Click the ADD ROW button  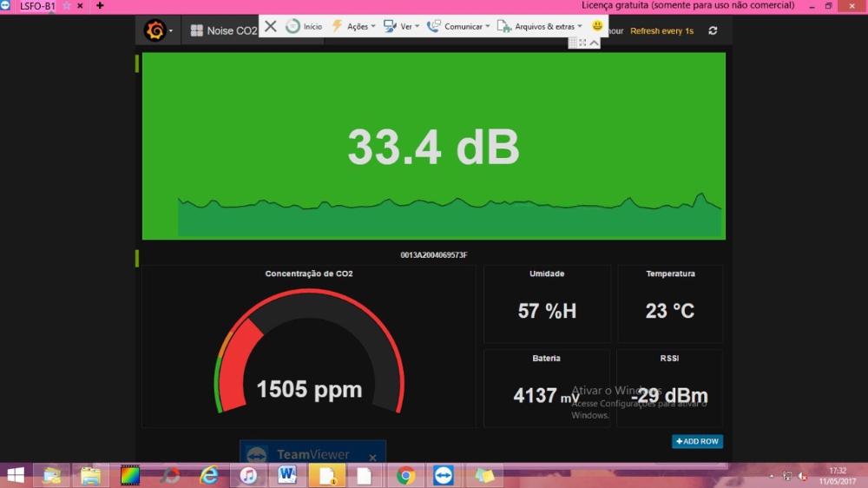tap(697, 441)
